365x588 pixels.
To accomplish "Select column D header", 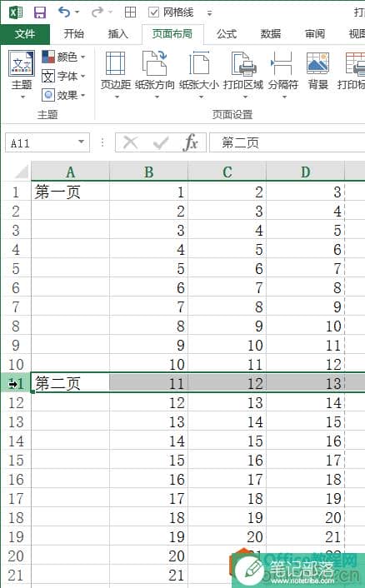I will pos(305,172).
